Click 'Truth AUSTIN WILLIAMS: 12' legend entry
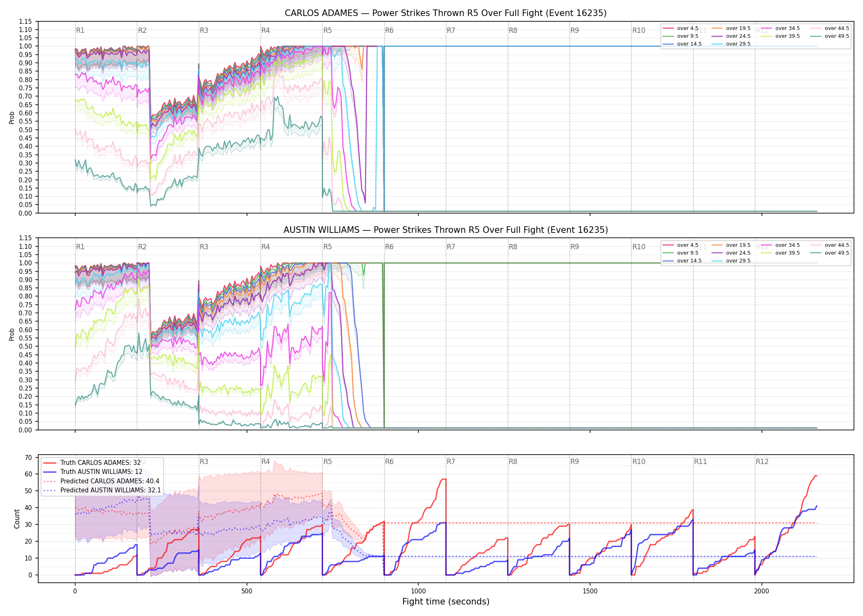 point(93,472)
